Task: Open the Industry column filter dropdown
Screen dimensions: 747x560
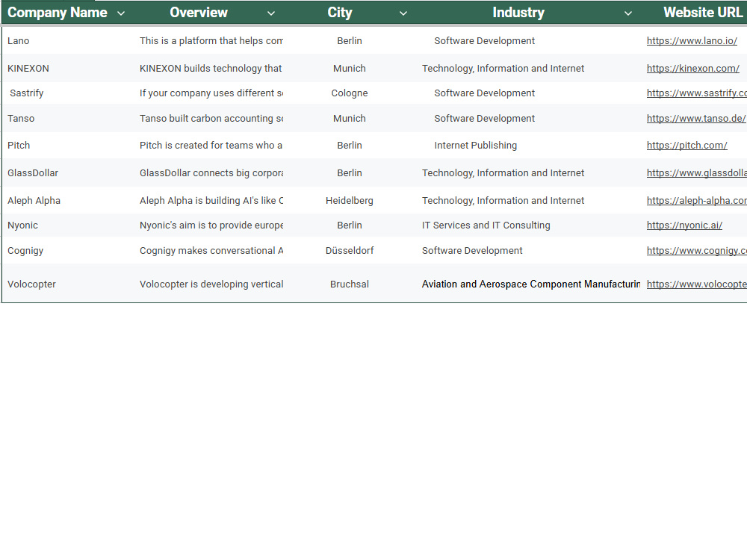Action: 628,13
